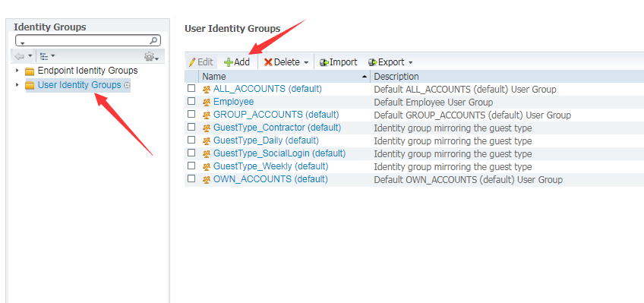Click the Edit pencil button
Image resolution: width=644 pixels, height=303 pixels.
pyautogui.click(x=200, y=62)
